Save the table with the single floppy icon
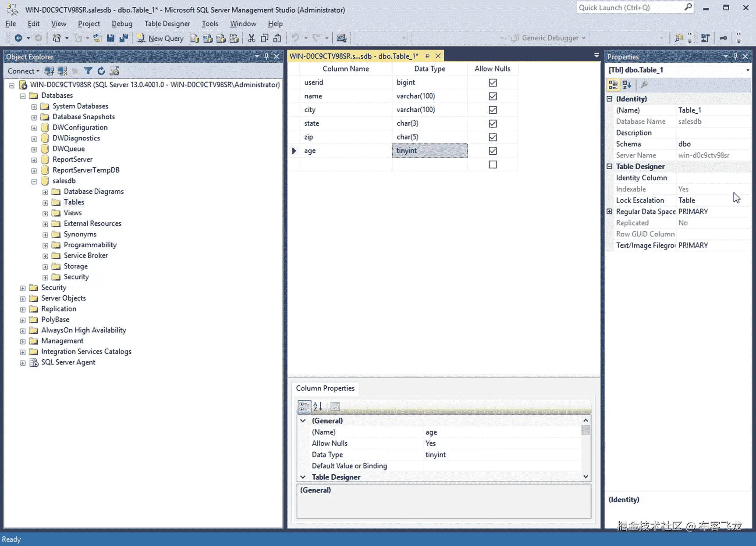This screenshot has height=546, width=756. 110,38
